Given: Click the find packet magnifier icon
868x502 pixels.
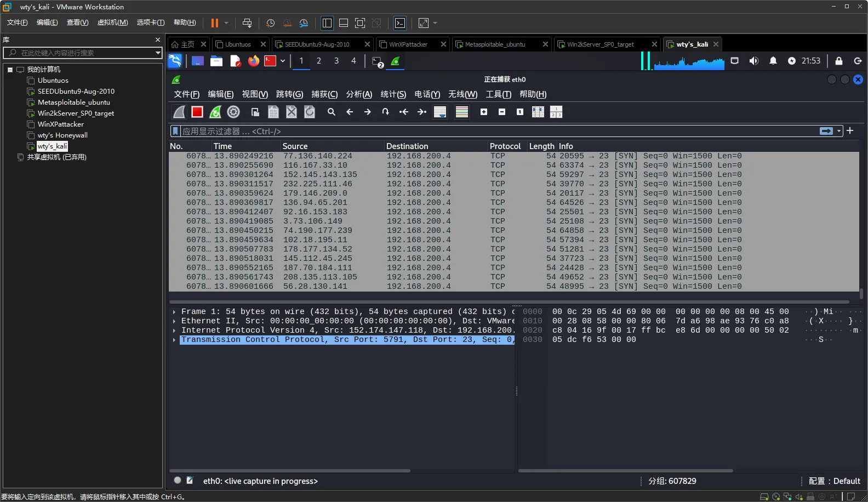Looking at the screenshot, I should [x=332, y=112].
